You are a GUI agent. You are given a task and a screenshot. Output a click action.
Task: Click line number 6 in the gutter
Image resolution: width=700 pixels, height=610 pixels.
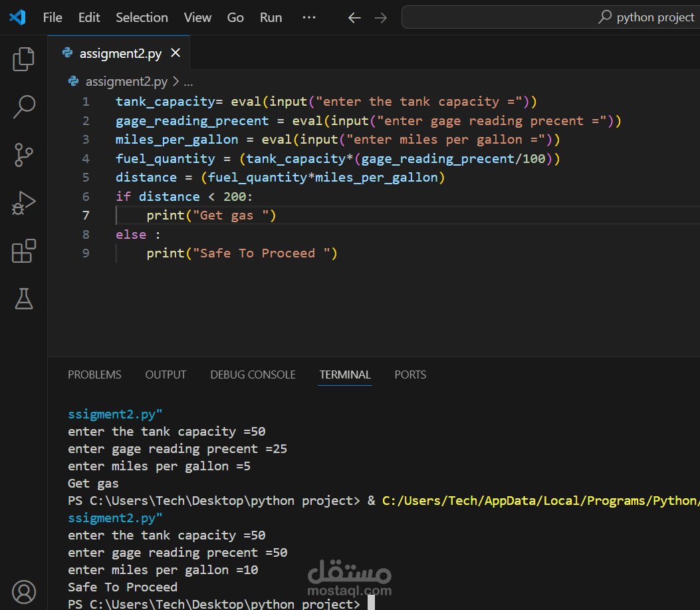point(86,197)
